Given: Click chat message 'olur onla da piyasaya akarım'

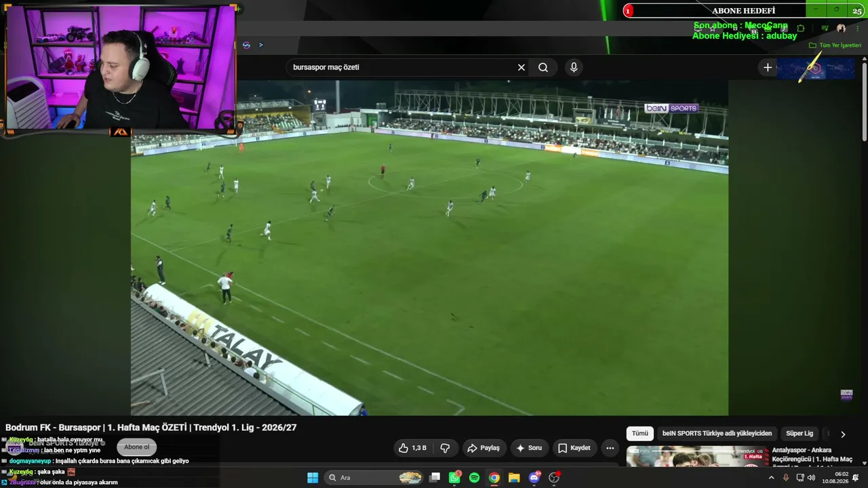Looking at the screenshot, I should 79,483.
